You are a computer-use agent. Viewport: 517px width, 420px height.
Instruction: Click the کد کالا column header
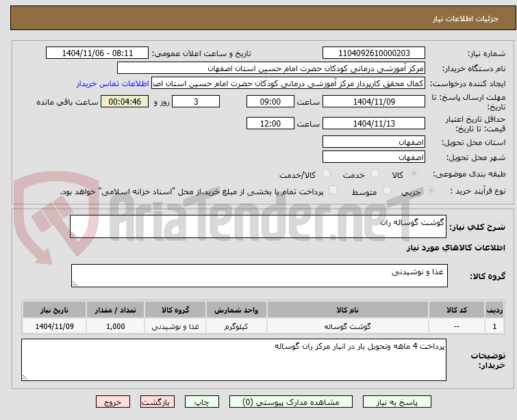pyautogui.click(x=456, y=310)
